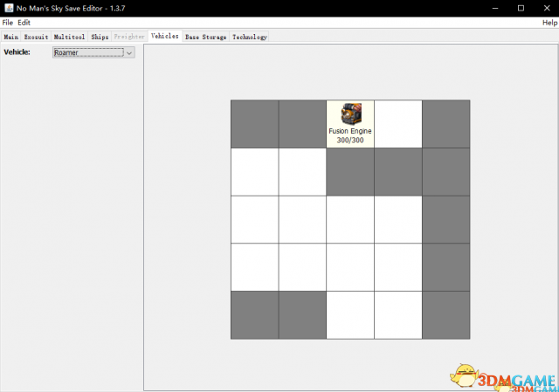Minimize the Save Editor window
This screenshot has height=392, width=559.
pyautogui.click(x=495, y=8)
